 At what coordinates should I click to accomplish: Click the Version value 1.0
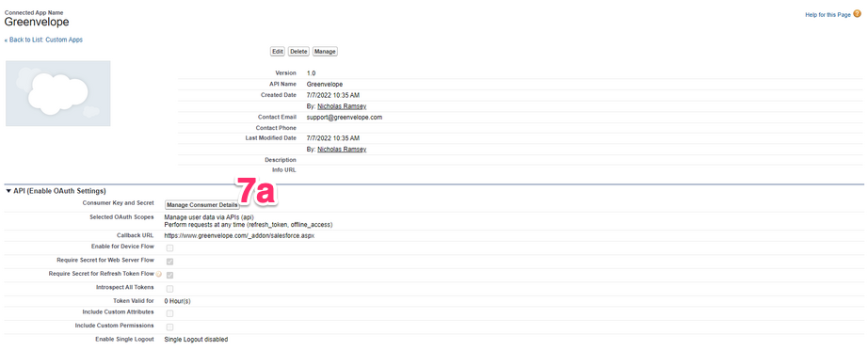[x=311, y=73]
